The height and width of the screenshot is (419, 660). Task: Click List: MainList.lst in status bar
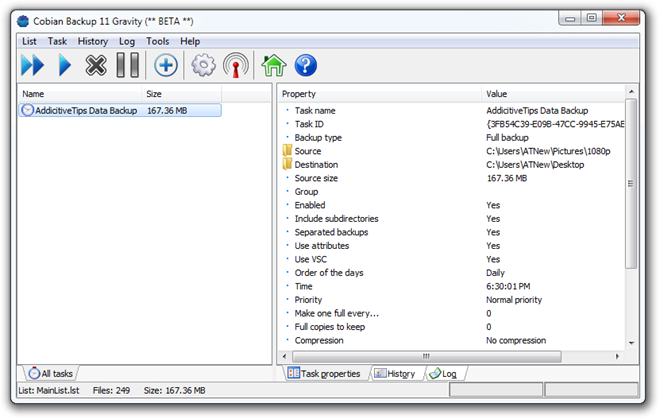pos(49,390)
